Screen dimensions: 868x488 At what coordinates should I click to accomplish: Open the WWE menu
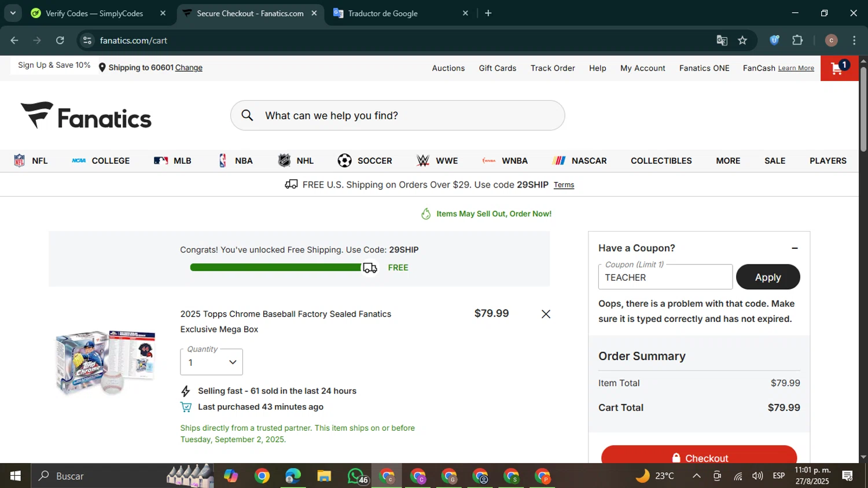pyautogui.click(x=437, y=161)
